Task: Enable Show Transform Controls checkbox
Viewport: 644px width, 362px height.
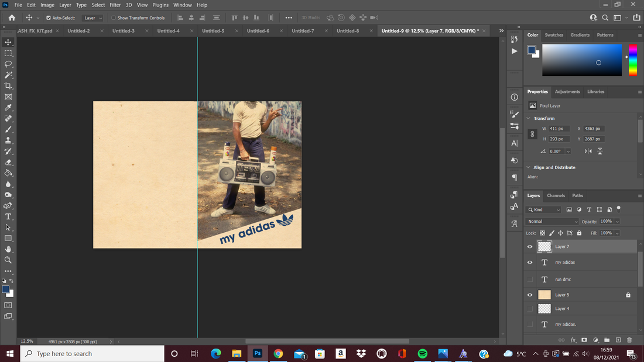Action: coord(114,18)
